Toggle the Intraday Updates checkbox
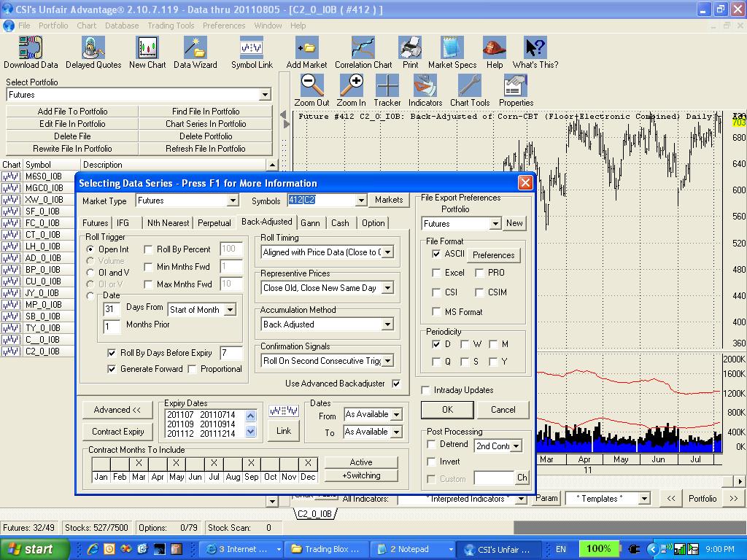Image resolution: width=747 pixels, height=560 pixels. tap(426, 390)
